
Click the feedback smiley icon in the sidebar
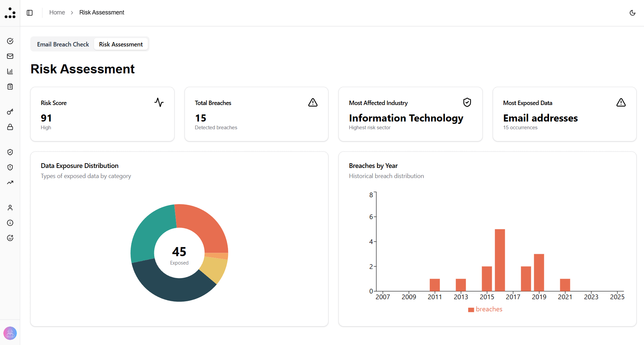click(x=10, y=238)
